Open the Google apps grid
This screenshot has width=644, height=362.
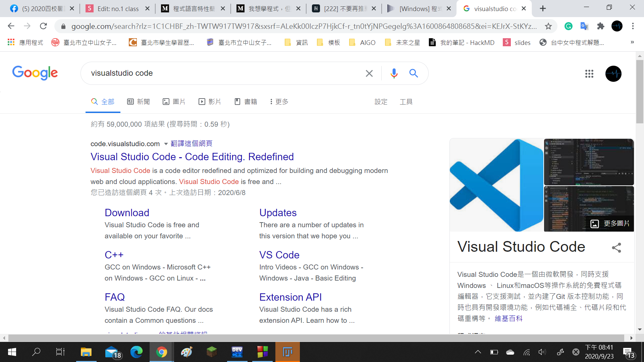[589, 74]
